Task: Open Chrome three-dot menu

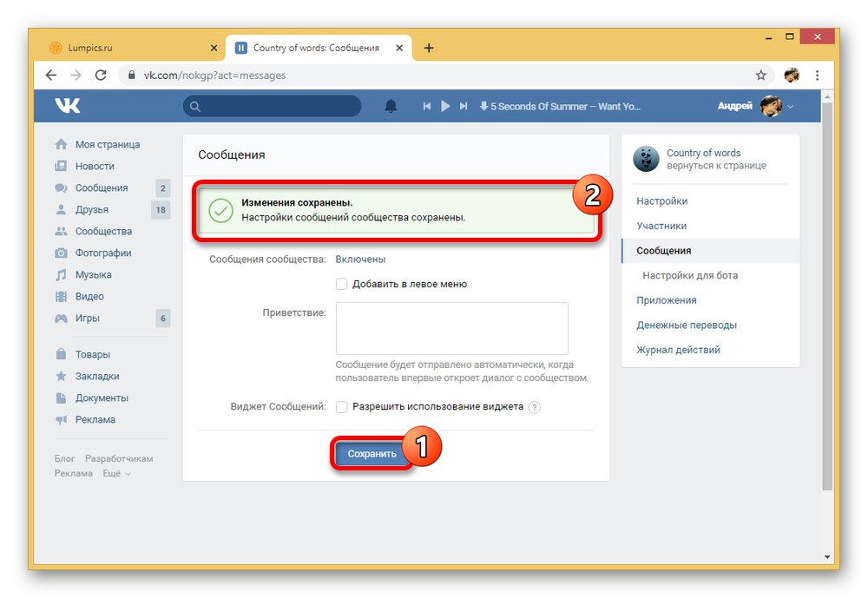Action: click(x=817, y=76)
